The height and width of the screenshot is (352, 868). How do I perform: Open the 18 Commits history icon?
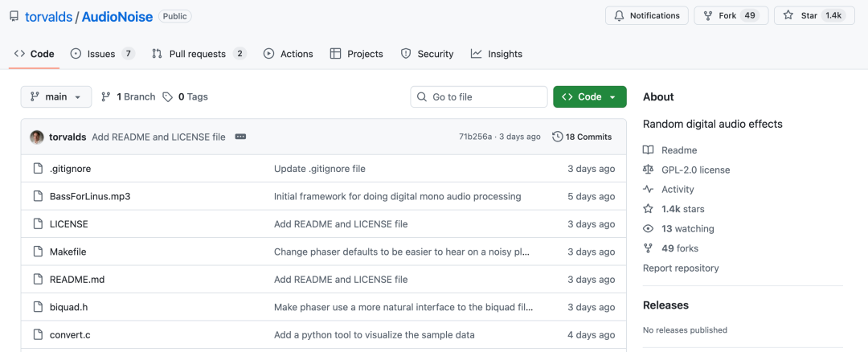point(558,137)
